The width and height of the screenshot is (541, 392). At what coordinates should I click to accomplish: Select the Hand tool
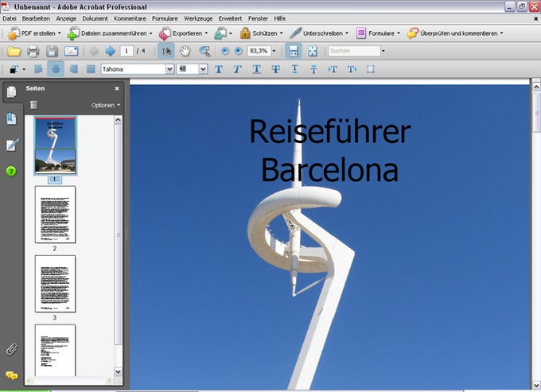185,51
